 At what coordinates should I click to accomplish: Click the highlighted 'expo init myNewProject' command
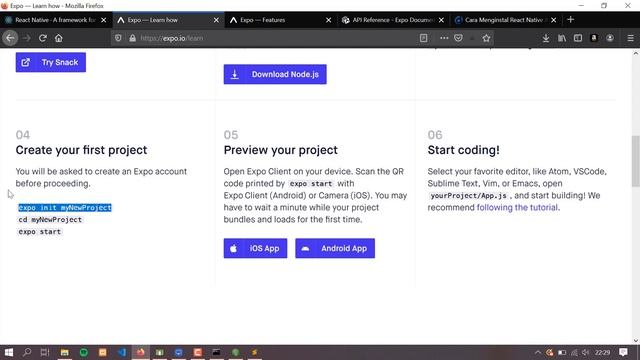[65, 208]
